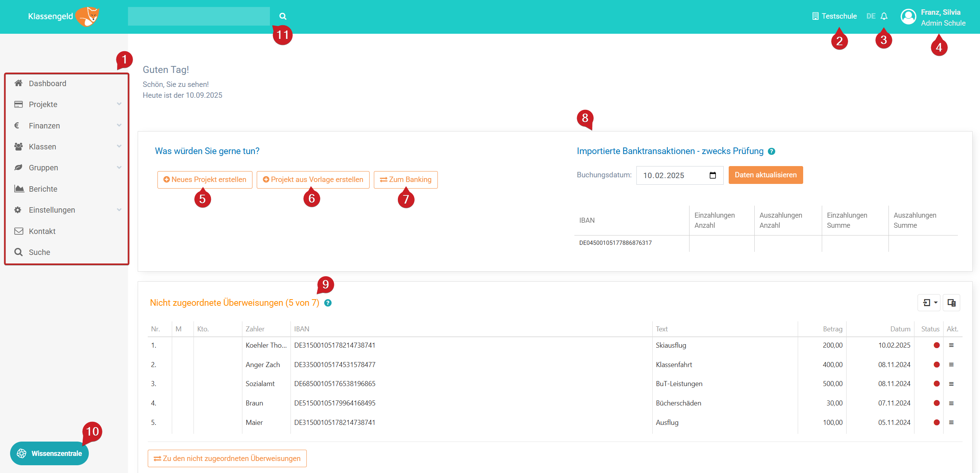This screenshot has height=473, width=980.
Task: Follow Zu den nicht zugeordneten Überweisungen link
Action: pyautogui.click(x=227, y=459)
